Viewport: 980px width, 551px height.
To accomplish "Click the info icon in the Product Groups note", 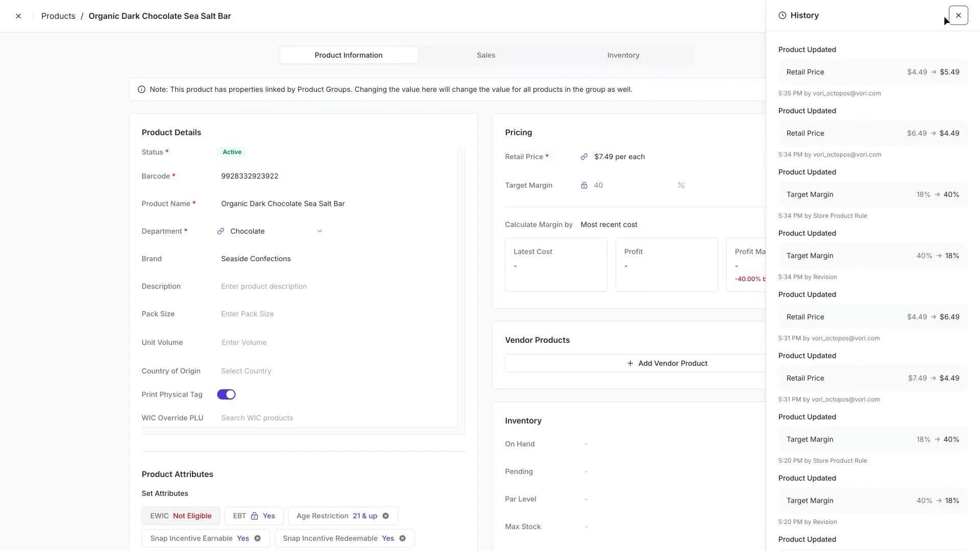I will click(141, 89).
